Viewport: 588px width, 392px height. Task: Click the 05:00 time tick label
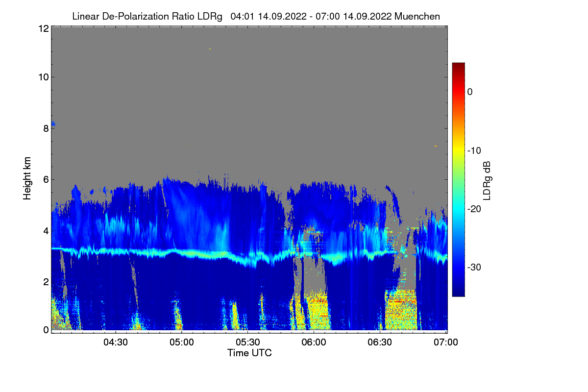pyautogui.click(x=182, y=343)
